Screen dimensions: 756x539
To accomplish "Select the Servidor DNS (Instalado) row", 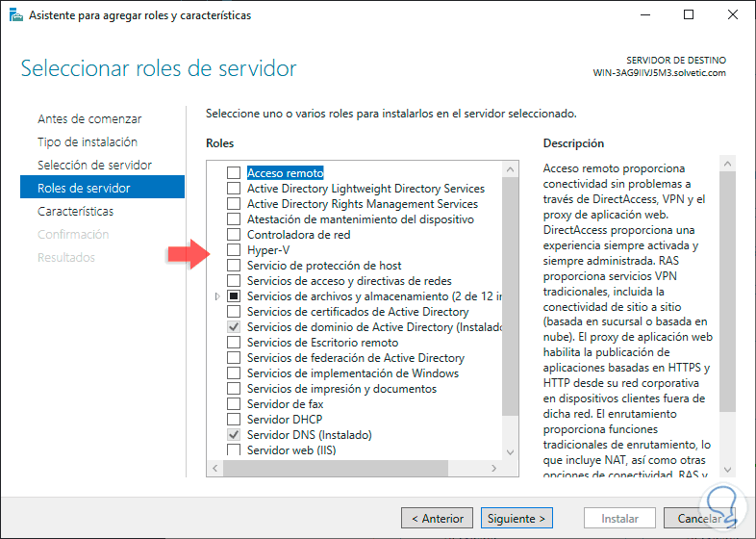I will pyautogui.click(x=309, y=435).
